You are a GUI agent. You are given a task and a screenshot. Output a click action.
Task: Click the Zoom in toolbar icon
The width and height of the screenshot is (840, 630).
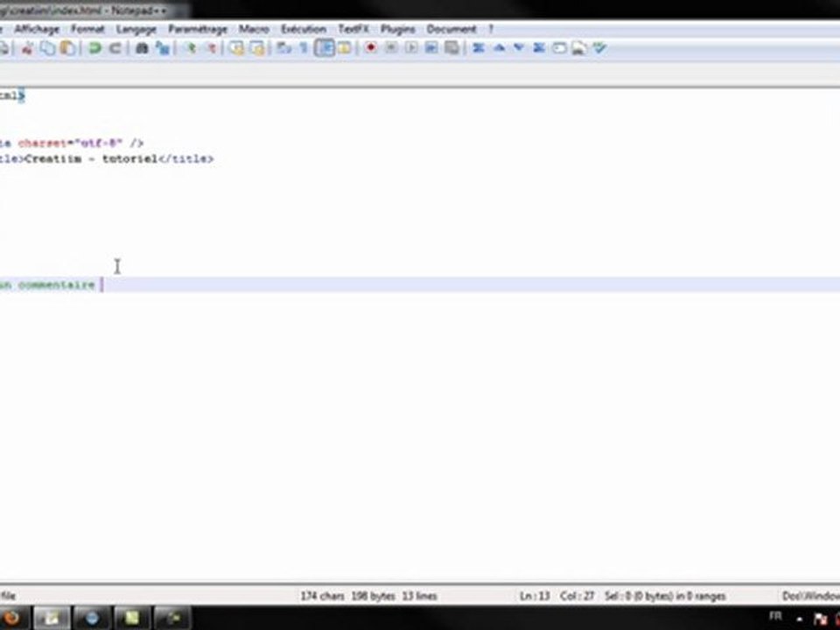tap(190, 49)
